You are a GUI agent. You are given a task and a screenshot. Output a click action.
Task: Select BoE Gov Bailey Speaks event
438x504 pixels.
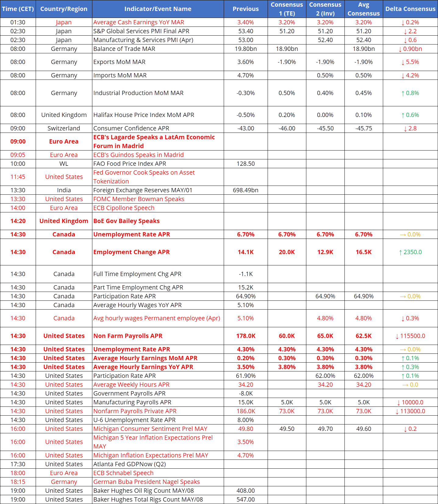tap(158, 221)
